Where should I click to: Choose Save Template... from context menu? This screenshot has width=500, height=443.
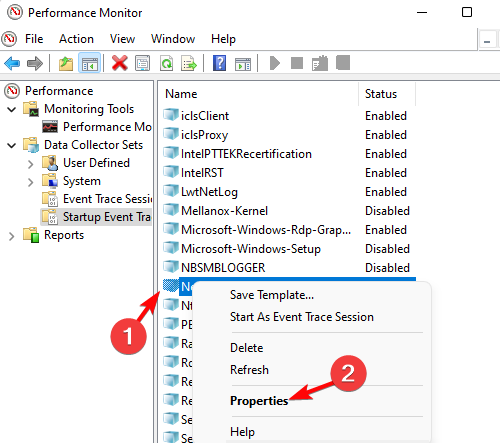tap(272, 295)
